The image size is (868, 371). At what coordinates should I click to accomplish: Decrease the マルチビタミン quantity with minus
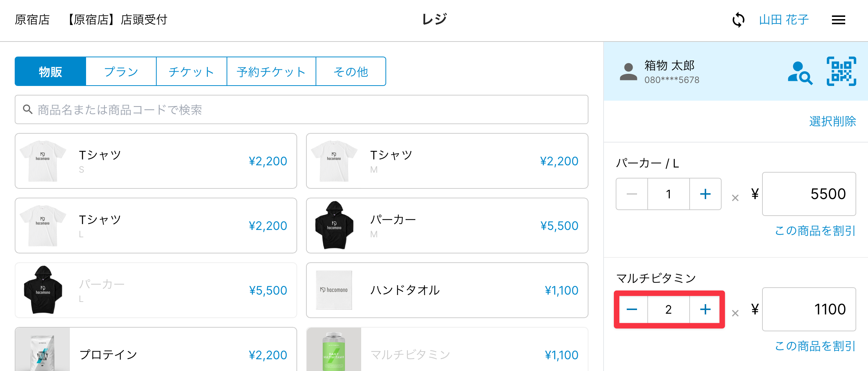click(x=632, y=309)
